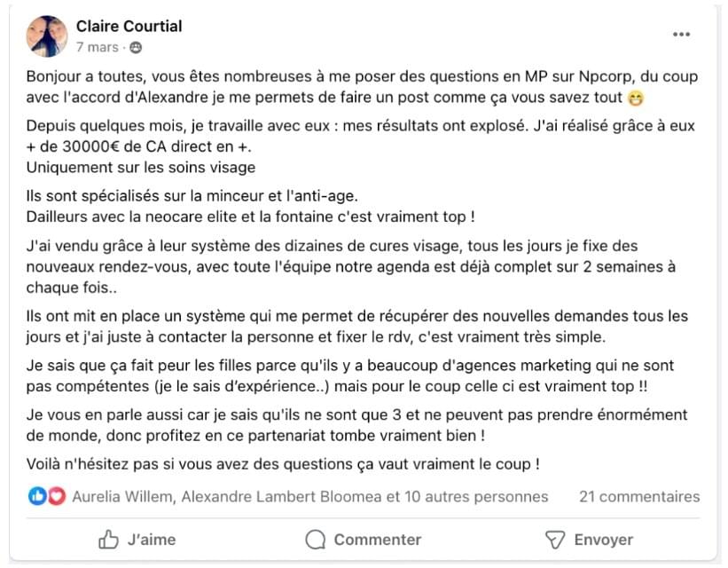Click the last line starting with "Voilà"
The width and height of the screenshot is (728, 568).
point(284,463)
